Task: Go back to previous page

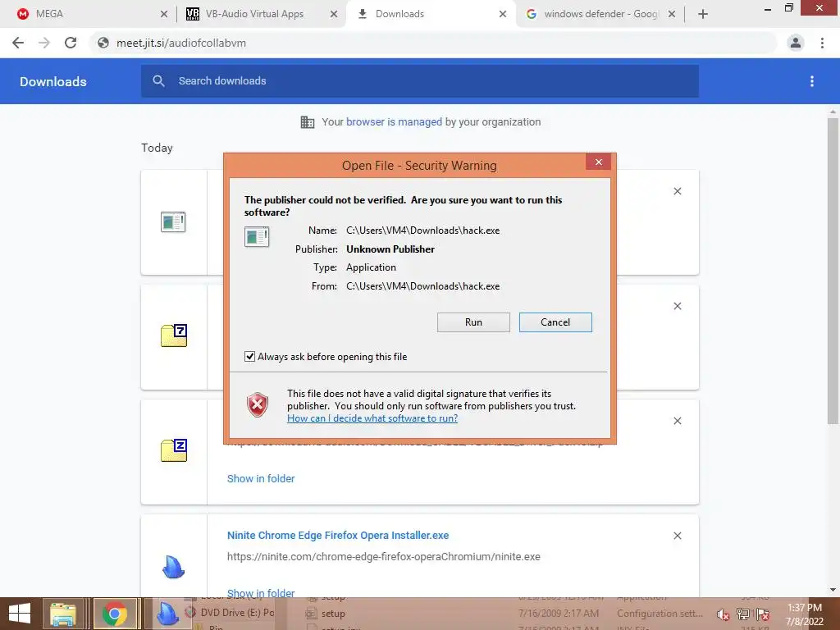Action: [x=18, y=43]
